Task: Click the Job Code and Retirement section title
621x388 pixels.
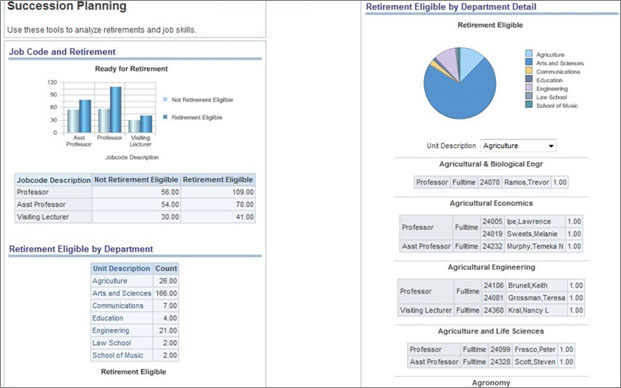Action: [62, 52]
